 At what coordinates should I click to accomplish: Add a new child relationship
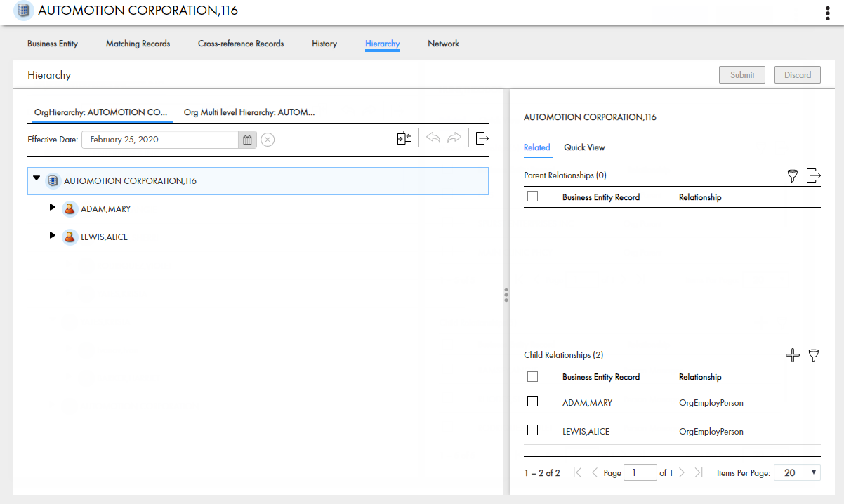click(793, 355)
